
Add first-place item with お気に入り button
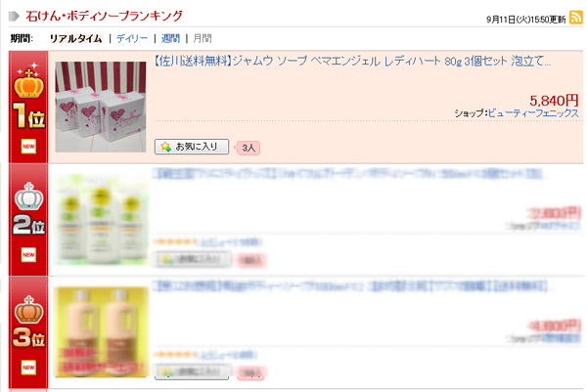click(x=192, y=147)
